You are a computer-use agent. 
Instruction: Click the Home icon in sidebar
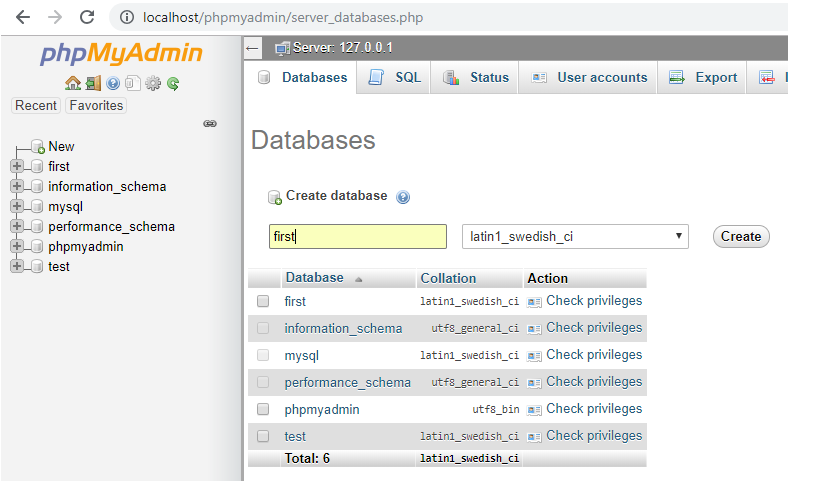72,84
